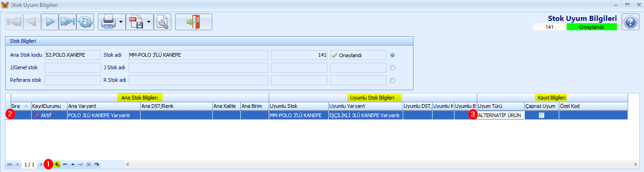644x172 pixels.
Task: Select the Referans stok radio button
Action: pyautogui.click(x=393, y=80)
